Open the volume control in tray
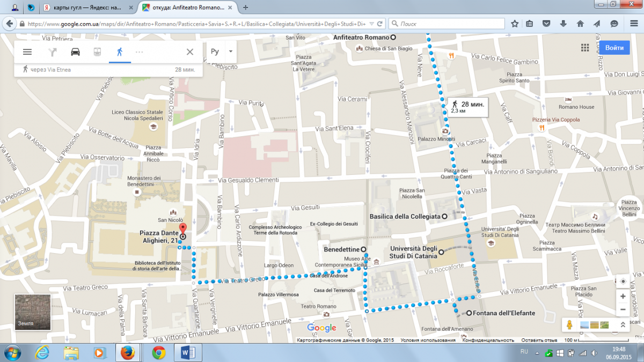This screenshot has height=362, width=644. tap(594, 353)
